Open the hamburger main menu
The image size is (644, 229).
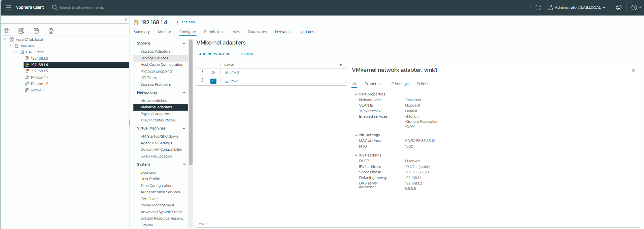coord(9,7)
